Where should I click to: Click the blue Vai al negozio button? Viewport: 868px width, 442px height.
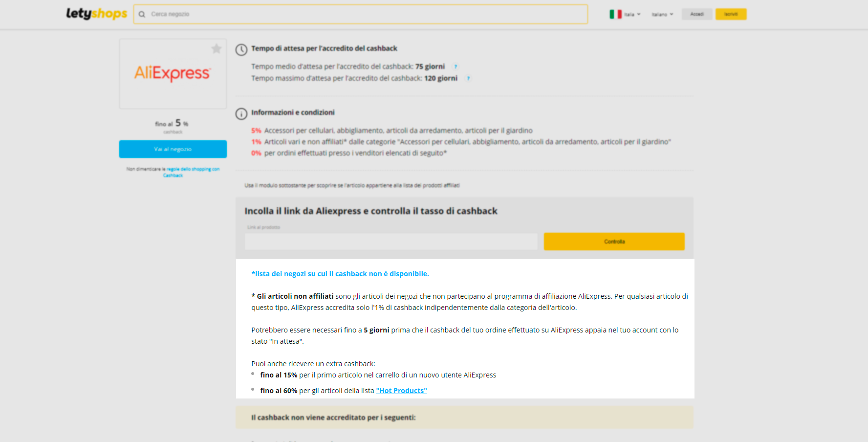coord(173,149)
